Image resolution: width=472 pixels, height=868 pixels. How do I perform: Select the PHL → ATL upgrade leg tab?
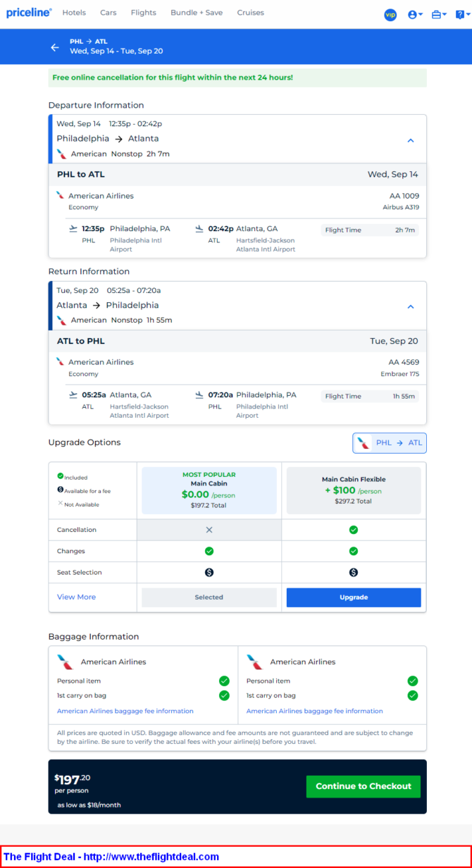tap(390, 443)
